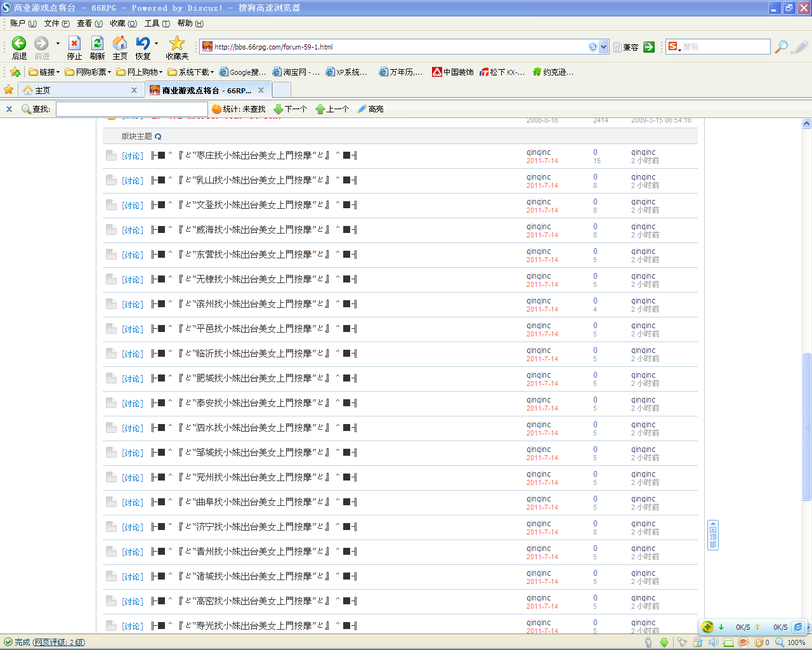Click the green Go arrow beside address bar

coord(649,47)
